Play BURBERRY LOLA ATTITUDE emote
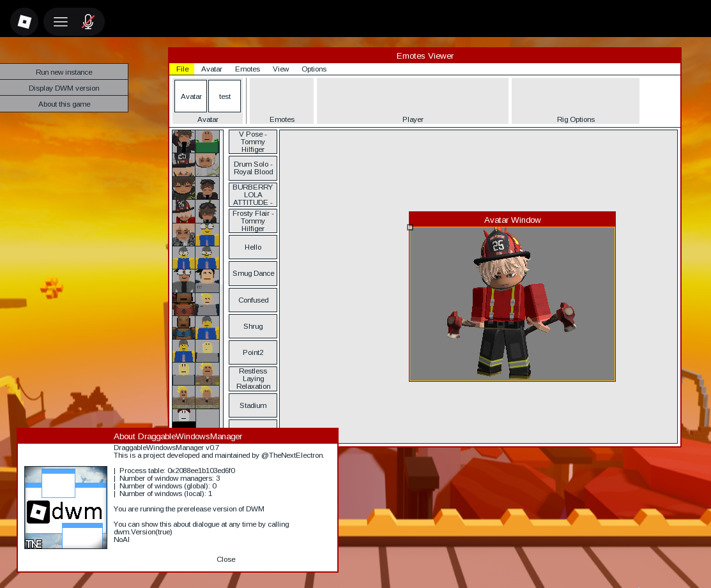The height and width of the screenshot is (588, 711). tap(253, 195)
